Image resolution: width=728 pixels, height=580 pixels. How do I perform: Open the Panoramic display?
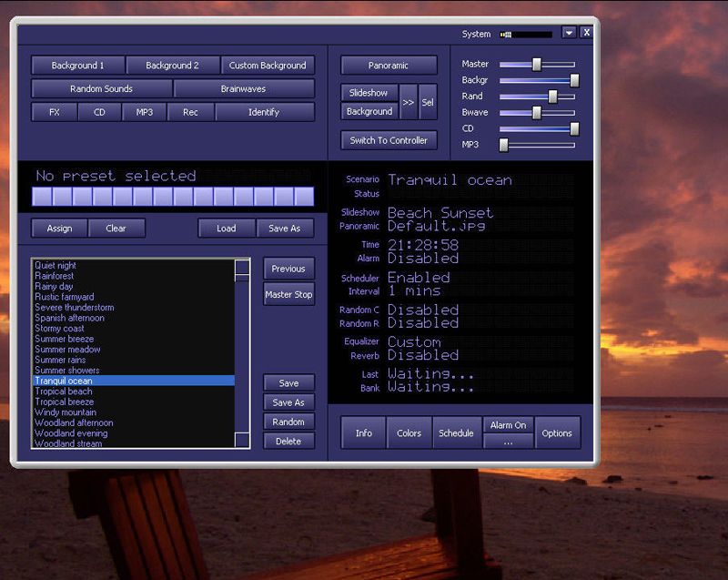(389, 65)
